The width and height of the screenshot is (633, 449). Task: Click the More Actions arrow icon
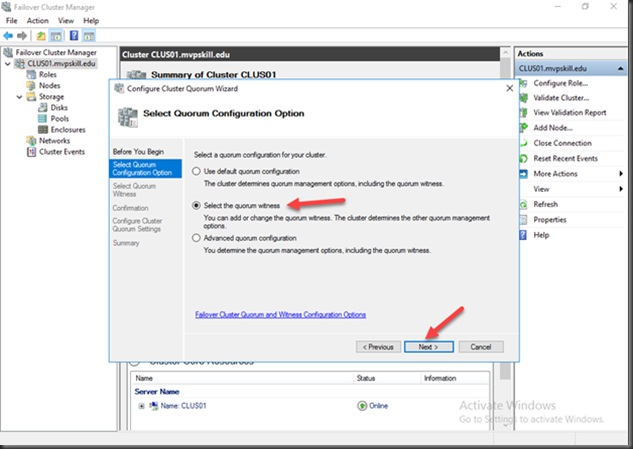pyautogui.click(x=524, y=174)
